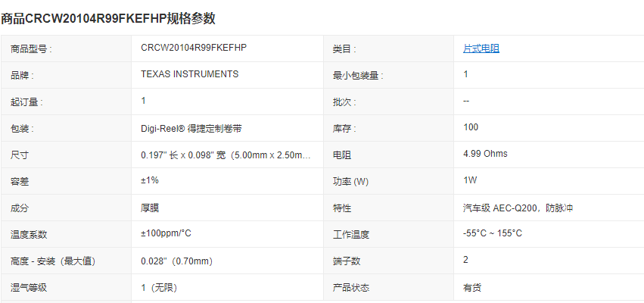This screenshot has height=303, width=644.
Task: Click the 1W power rating value
Action: [470, 180]
